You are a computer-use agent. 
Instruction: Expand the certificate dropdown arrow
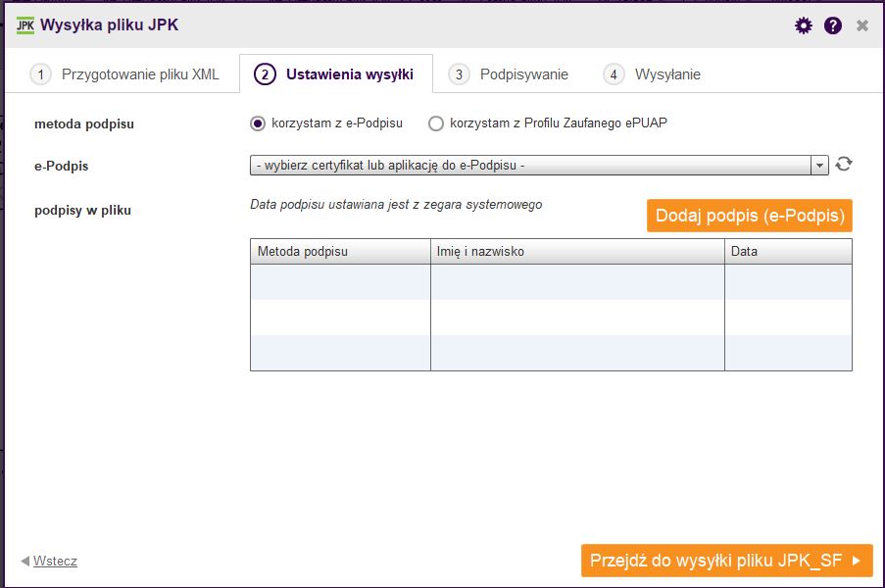[819, 166]
